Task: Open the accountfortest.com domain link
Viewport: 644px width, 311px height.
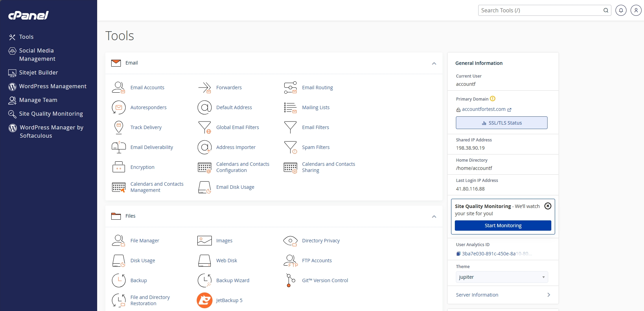Action: (x=484, y=109)
